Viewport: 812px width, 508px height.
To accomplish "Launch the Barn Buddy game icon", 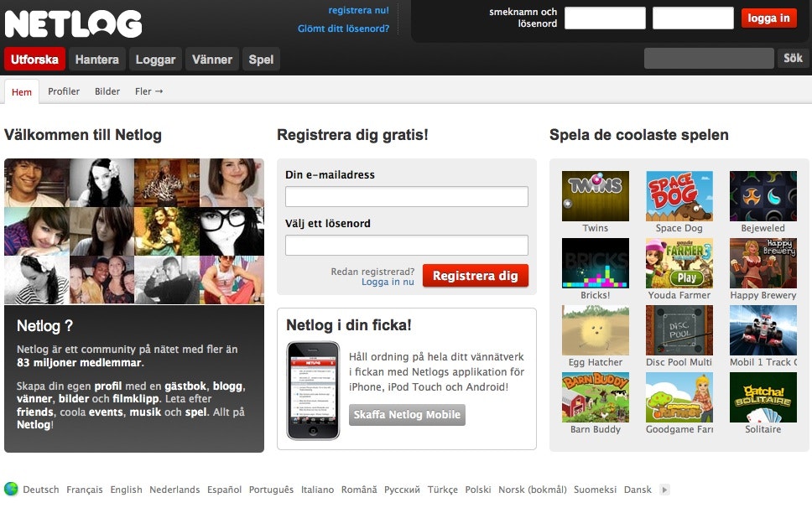I will [595, 397].
